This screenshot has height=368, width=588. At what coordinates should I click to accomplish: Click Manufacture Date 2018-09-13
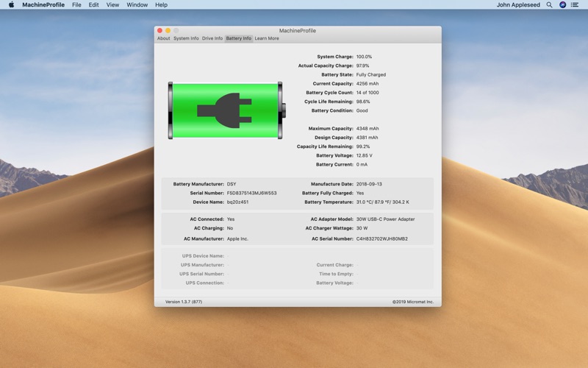tap(369, 184)
